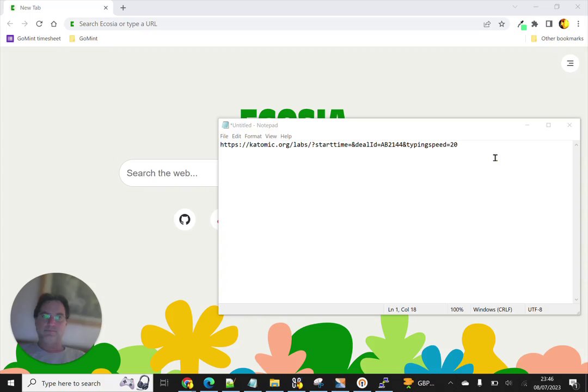
Task: Open GoMint timesheet bookmark
Action: point(34,38)
